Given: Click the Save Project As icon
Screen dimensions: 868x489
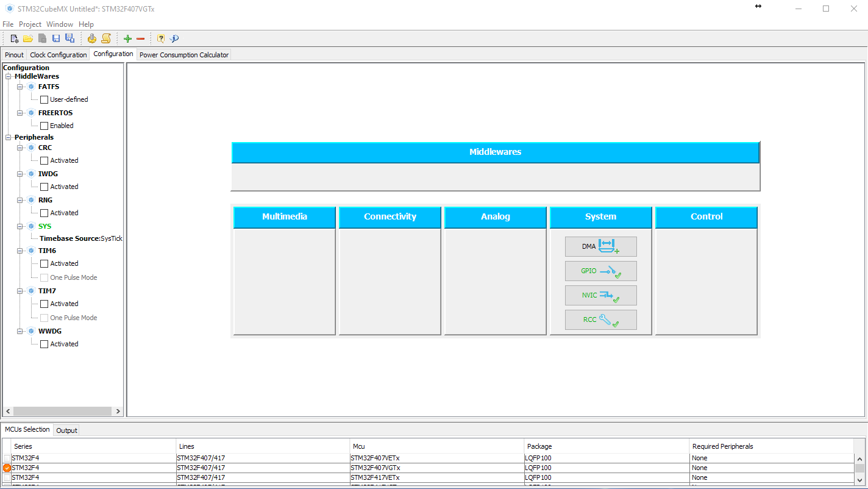Looking at the screenshot, I should click(69, 38).
